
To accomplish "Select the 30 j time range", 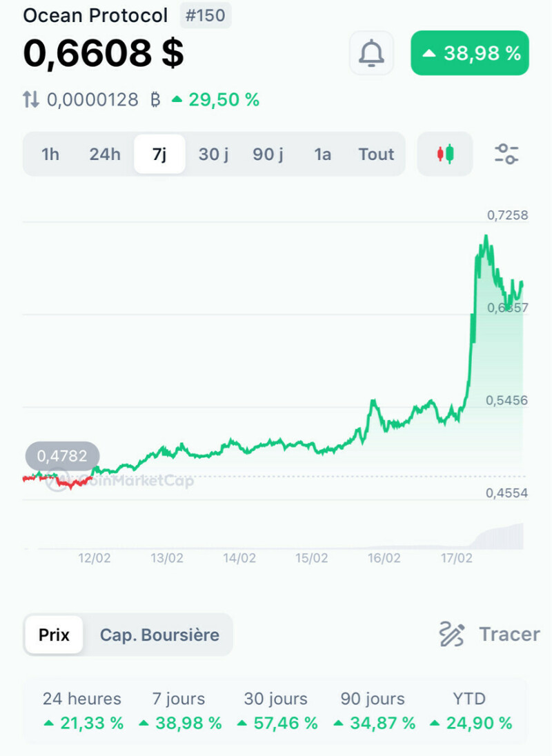I will 213,154.
